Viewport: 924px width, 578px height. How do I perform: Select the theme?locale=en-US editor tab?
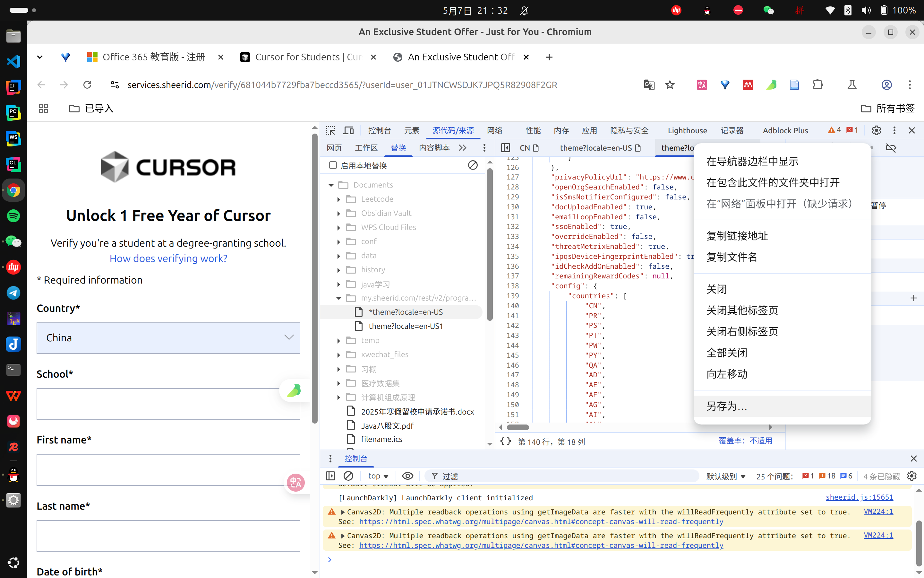(600, 148)
